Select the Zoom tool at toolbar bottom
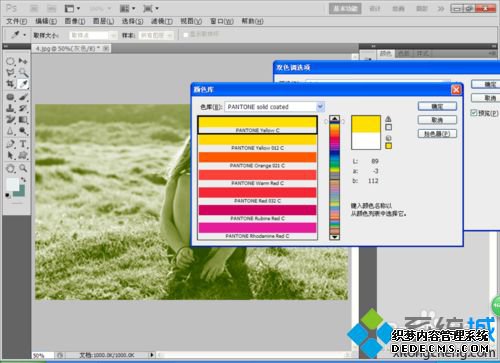This screenshot has height=363, width=500. point(23,168)
